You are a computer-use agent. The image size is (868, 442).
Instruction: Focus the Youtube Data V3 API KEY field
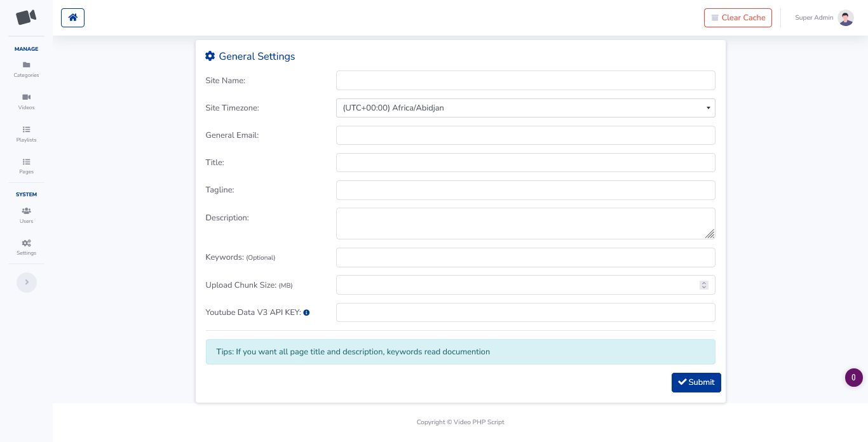tap(526, 312)
